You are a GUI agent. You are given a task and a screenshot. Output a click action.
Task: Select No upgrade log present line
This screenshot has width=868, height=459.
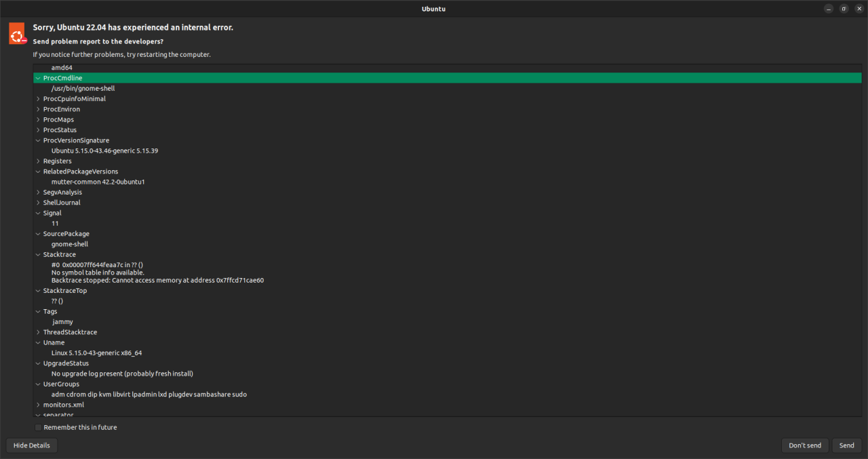[x=122, y=374]
